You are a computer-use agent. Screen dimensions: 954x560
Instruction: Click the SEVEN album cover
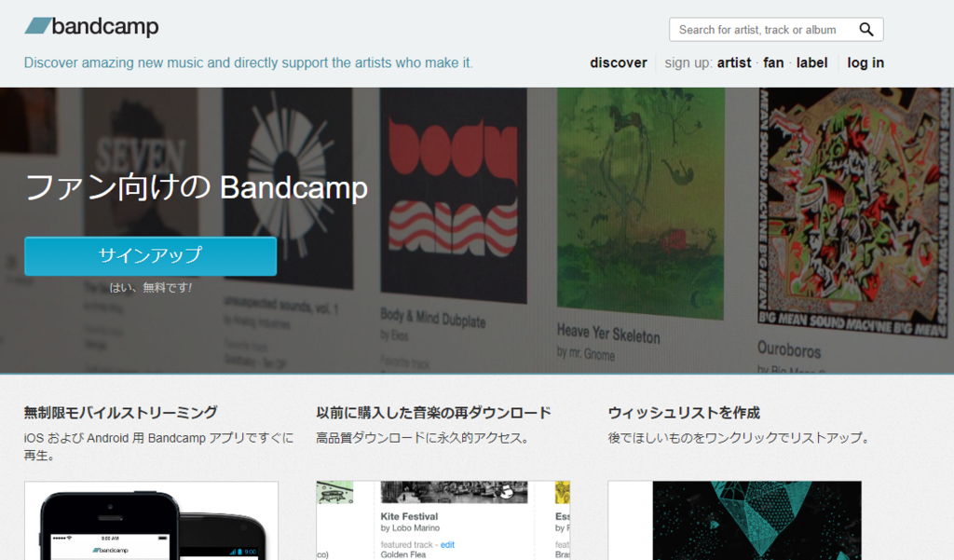click(142, 183)
